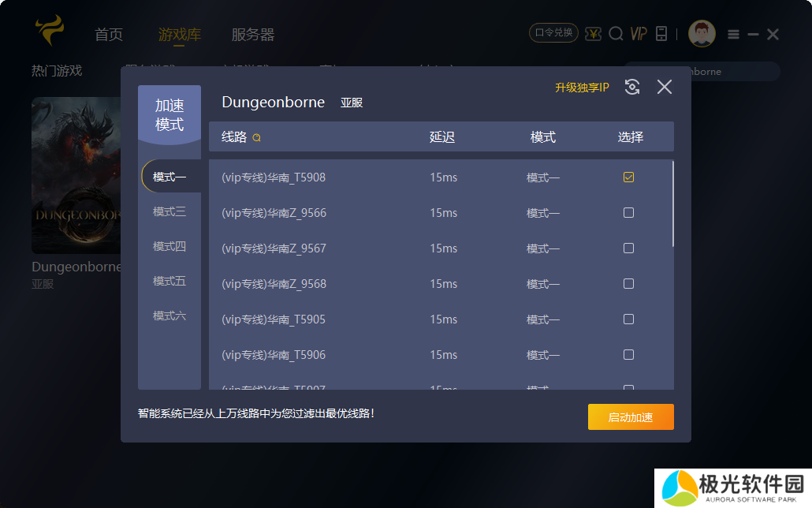This screenshot has width=812, height=508.
Task: Open search via magnifier icon in top bar
Action: tap(616, 34)
